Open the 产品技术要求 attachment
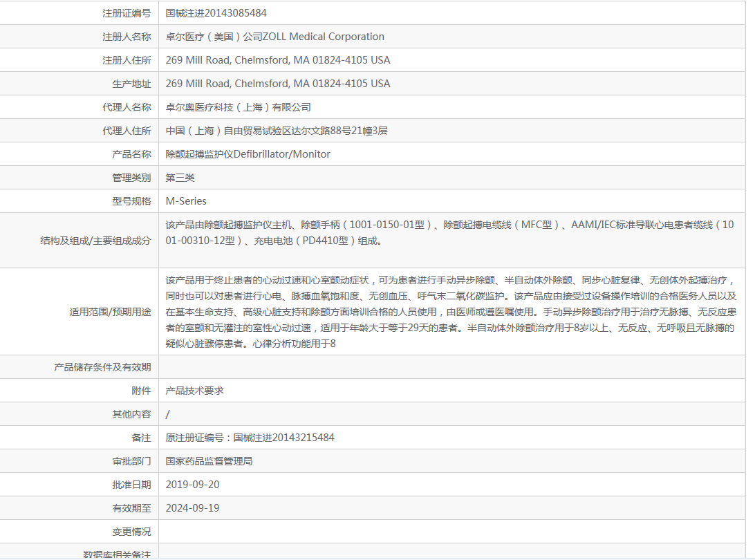Screen dimensions: 755x560 coord(194,391)
